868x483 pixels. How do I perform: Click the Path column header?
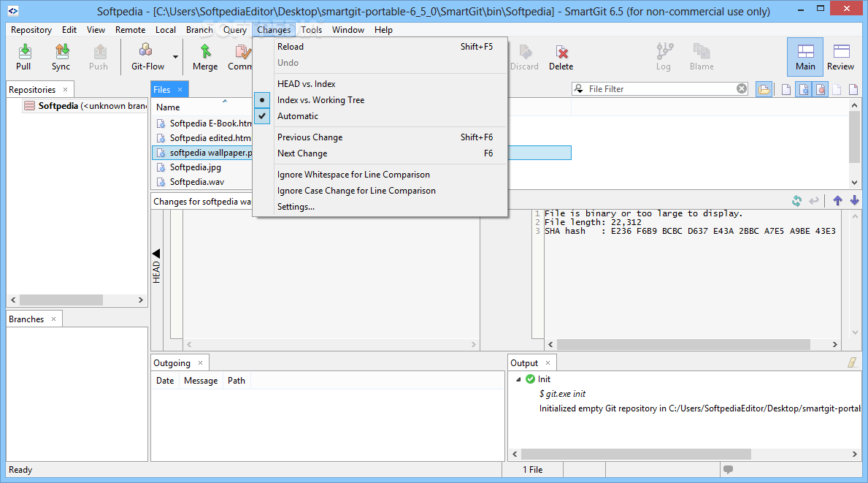point(237,381)
